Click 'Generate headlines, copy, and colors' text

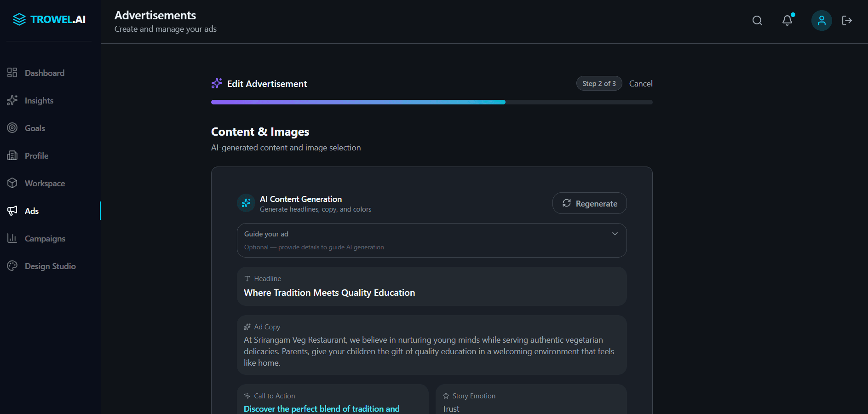316,209
